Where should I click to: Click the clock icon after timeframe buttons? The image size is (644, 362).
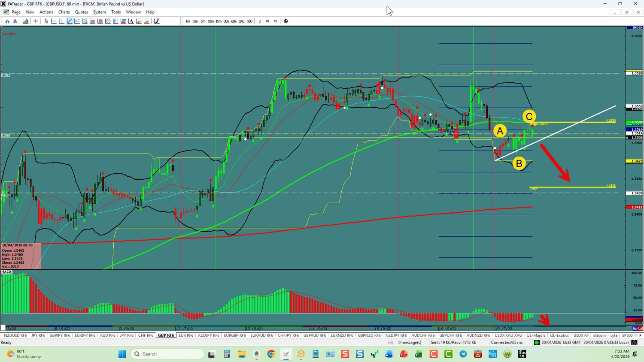tap(286, 21)
